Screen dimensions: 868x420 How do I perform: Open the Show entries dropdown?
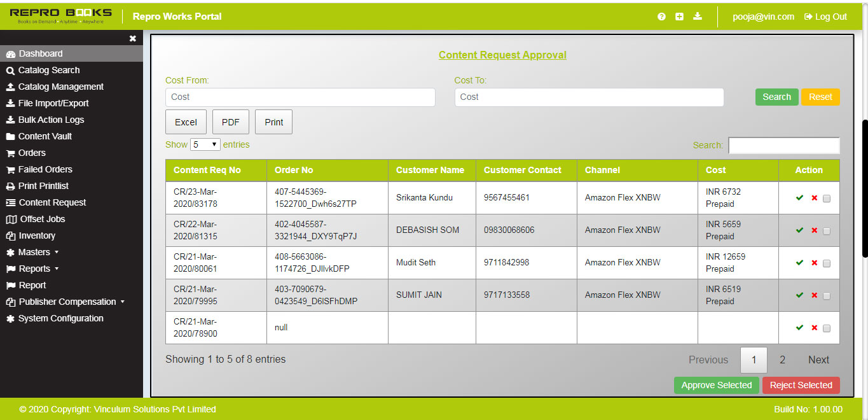205,144
